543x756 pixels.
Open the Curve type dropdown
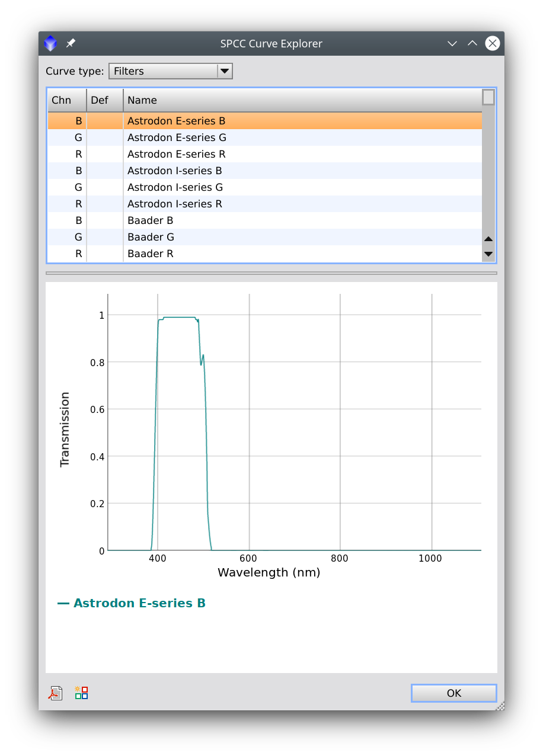(171, 71)
